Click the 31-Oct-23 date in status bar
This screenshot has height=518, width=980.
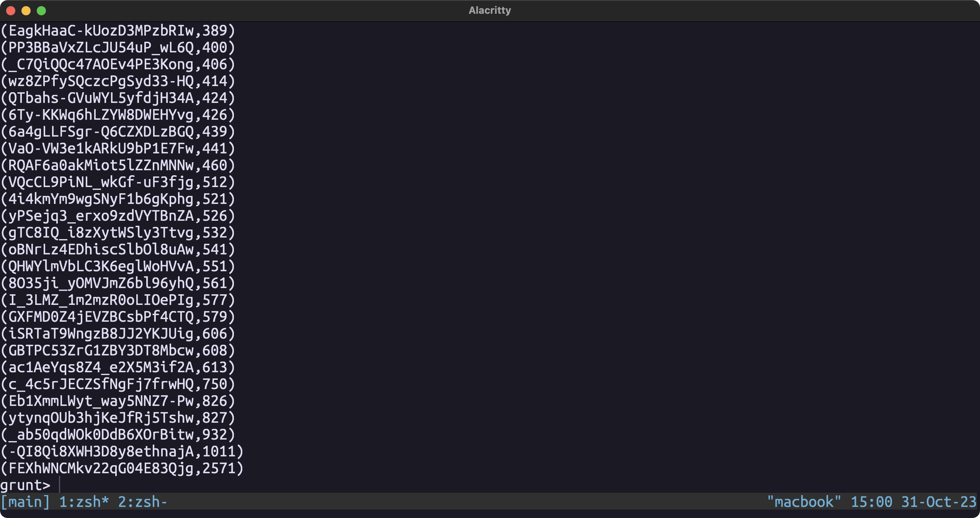point(939,502)
